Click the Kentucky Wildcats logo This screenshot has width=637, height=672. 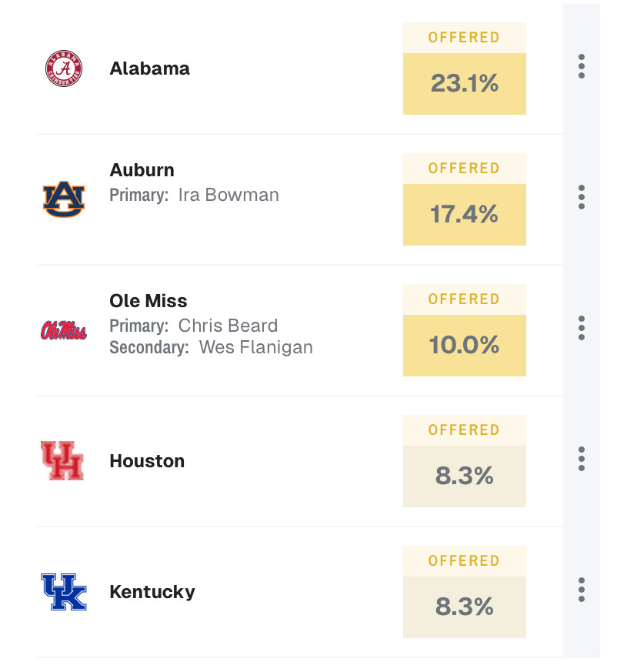tap(63, 592)
